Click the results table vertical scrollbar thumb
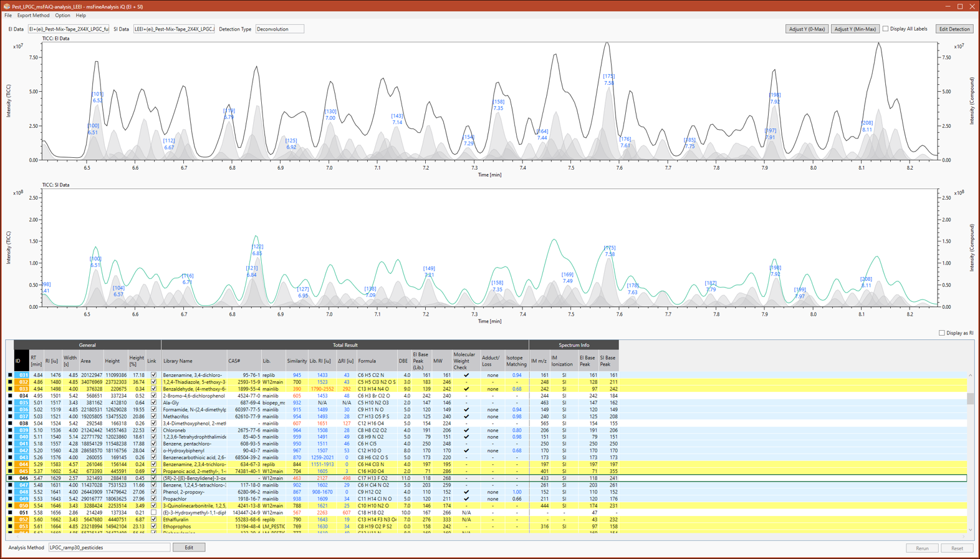980x559 pixels. click(970, 399)
